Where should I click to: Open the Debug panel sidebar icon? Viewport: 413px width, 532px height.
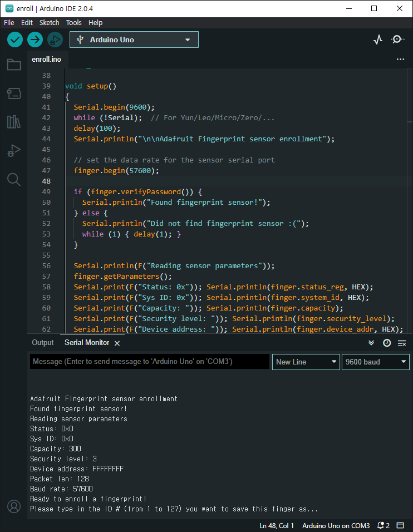point(14,150)
